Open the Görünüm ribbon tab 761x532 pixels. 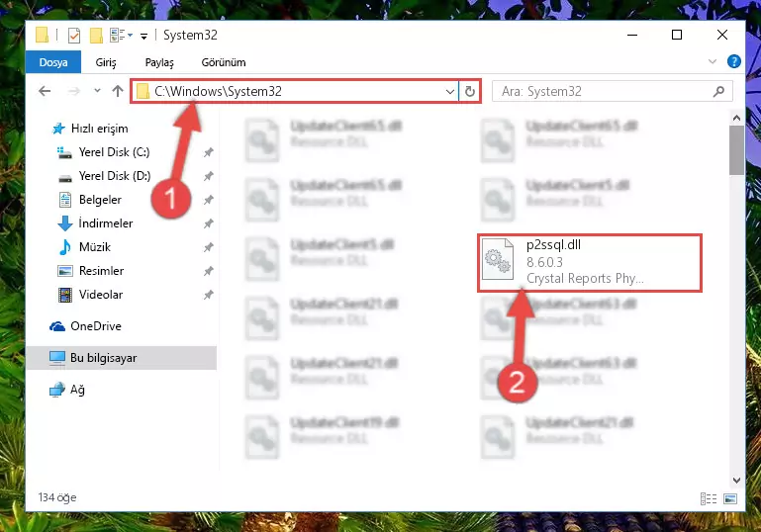[x=224, y=62]
